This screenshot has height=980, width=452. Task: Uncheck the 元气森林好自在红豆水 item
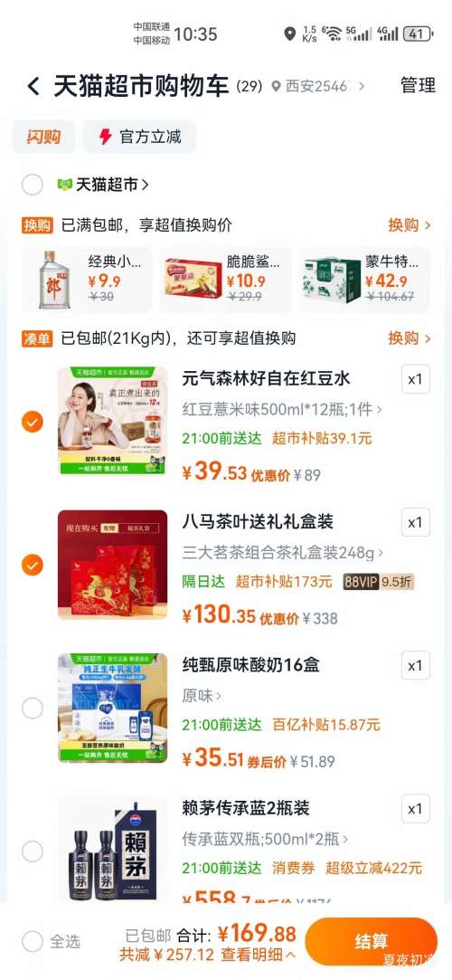pyautogui.click(x=33, y=423)
